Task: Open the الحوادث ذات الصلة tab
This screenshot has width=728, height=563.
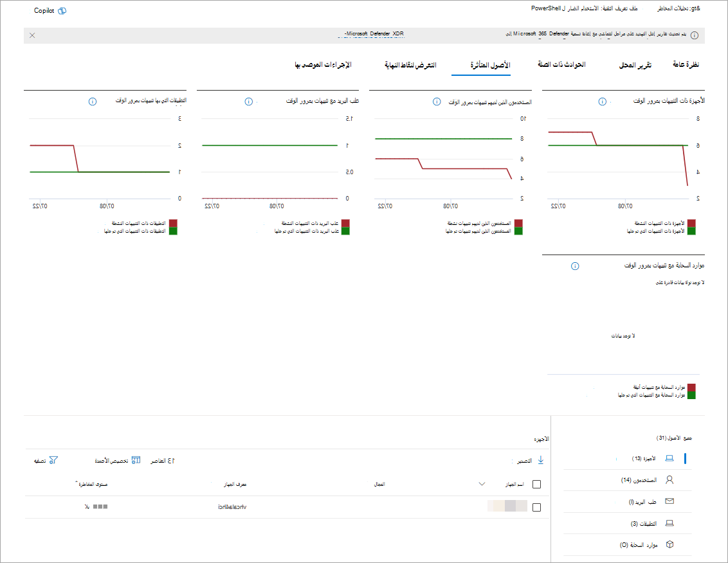Action: pyautogui.click(x=561, y=64)
